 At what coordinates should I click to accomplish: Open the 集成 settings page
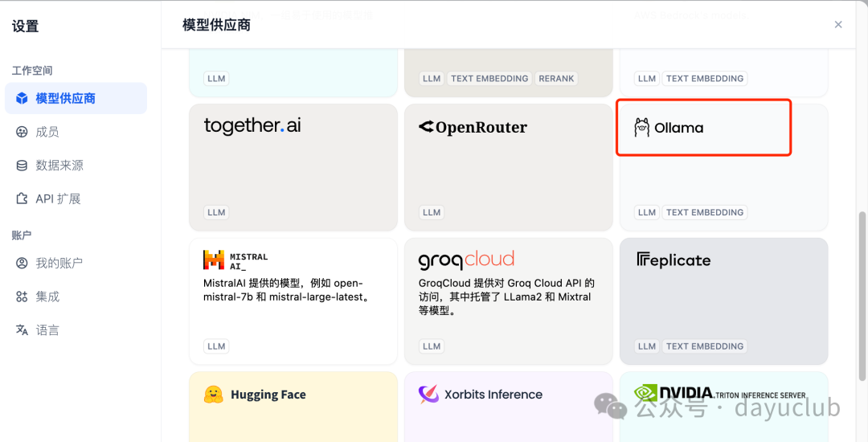click(76, 297)
